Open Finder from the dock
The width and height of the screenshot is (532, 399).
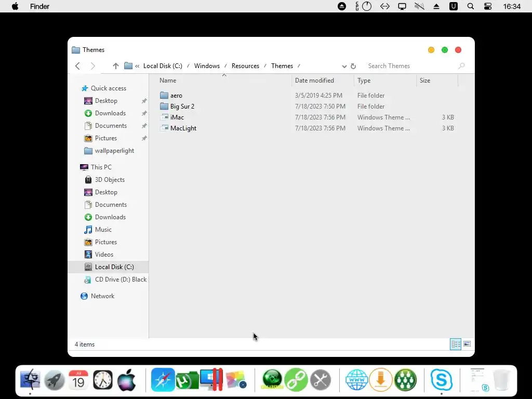30,379
